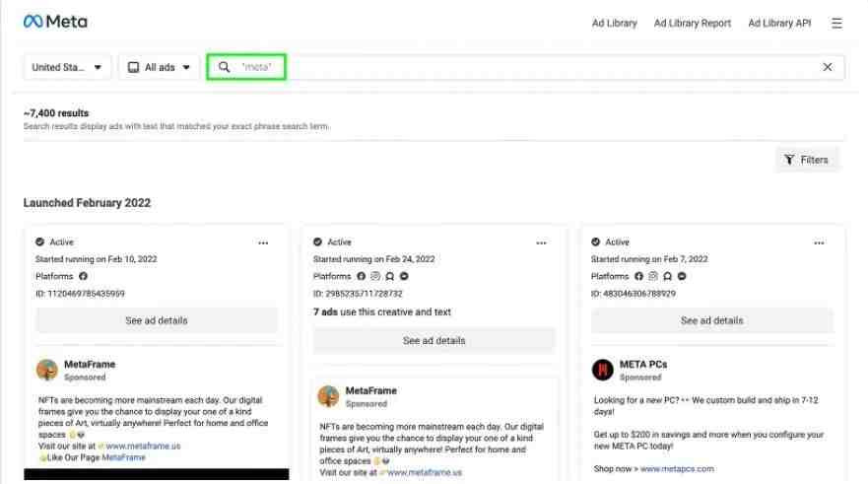Open www.metaframe.us link in second ad
The image size is (868, 484).
pos(424,472)
